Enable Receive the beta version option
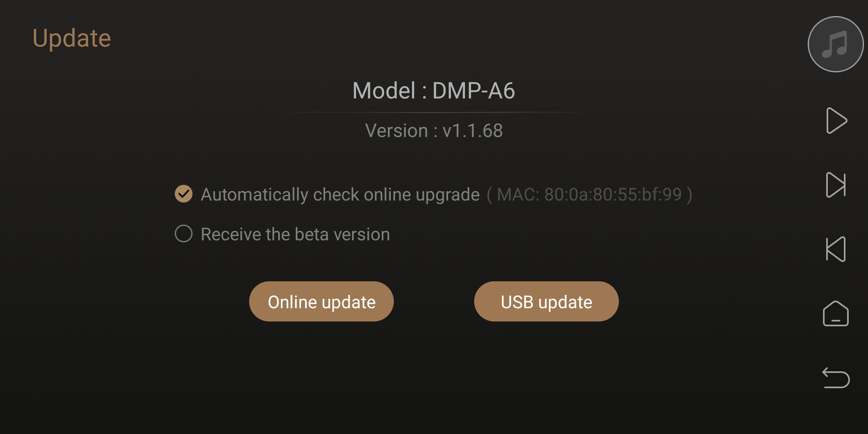The height and width of the screenshot is (434, 868). (184, 233)
